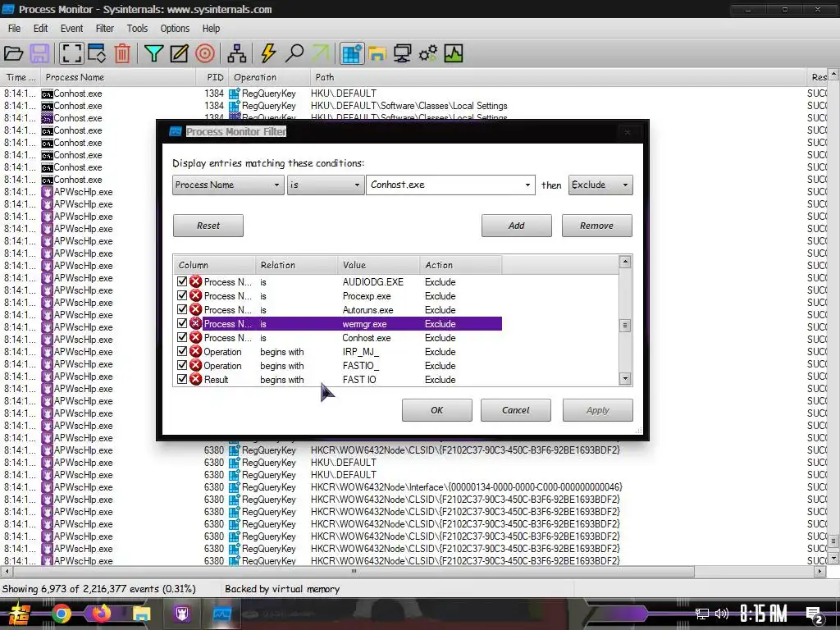Click the Reset button

point(208,226)
